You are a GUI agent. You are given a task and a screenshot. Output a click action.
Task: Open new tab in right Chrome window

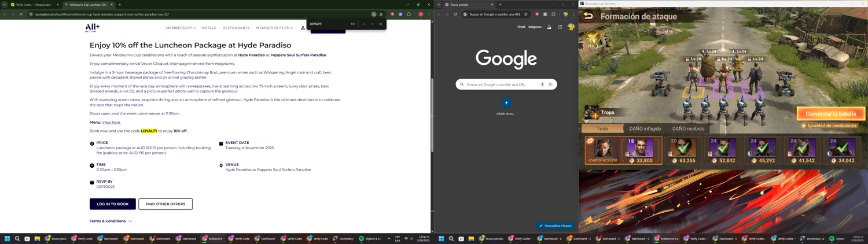(500, 5)
